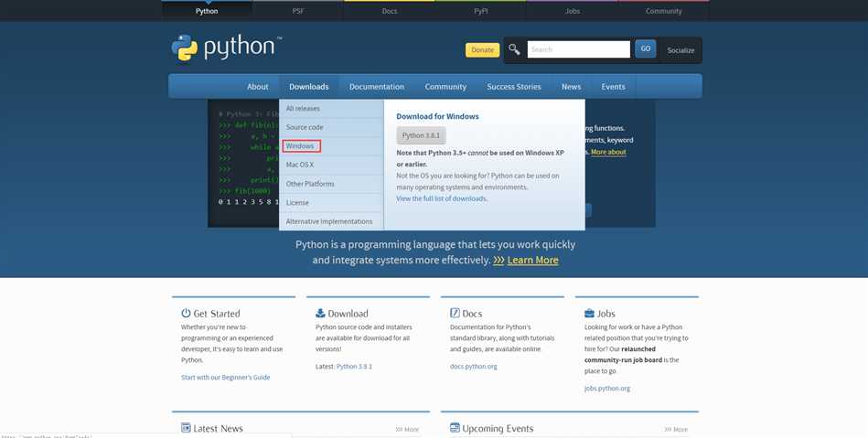Click the Python logo in the header
Viewport: 868px width, 438px height.
click(x=227, y=48)
